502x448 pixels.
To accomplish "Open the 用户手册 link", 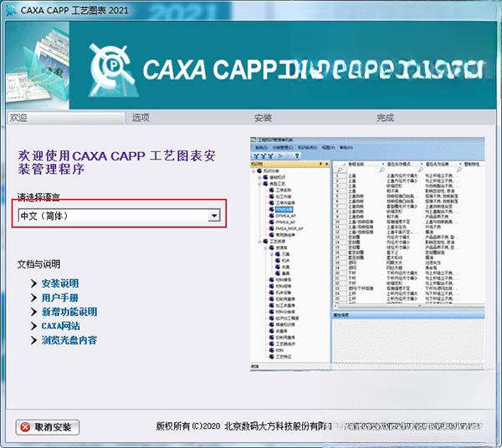I will [60, 298].
